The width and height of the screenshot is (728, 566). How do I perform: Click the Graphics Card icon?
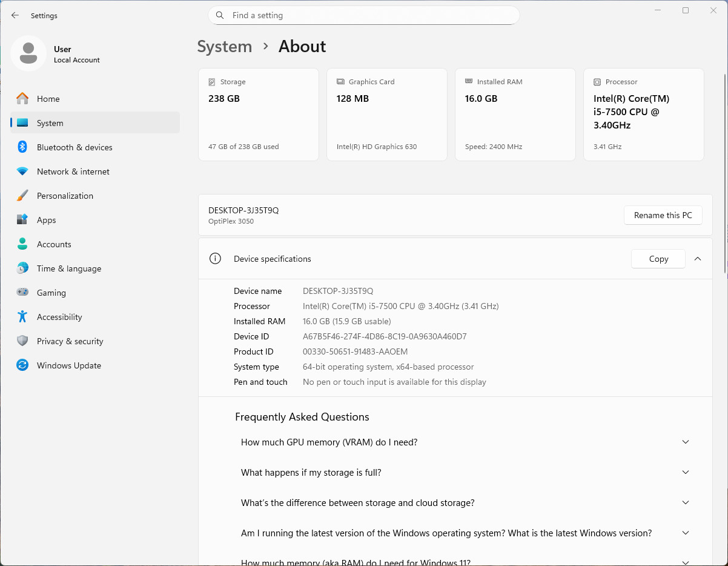pyautogui.click(x=340, y=82)
